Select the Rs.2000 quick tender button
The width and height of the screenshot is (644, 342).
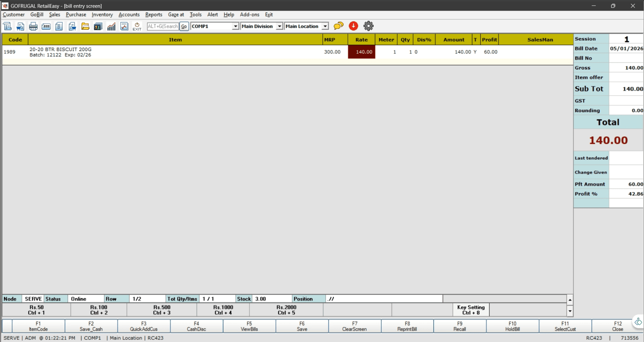point(287,310)
